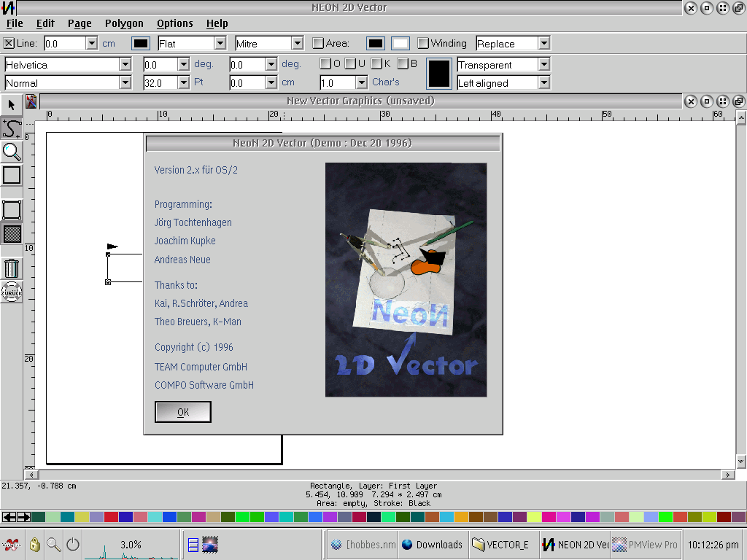Open the File menu
This screenshot has height=560, width=747.
tap(15, 23)
